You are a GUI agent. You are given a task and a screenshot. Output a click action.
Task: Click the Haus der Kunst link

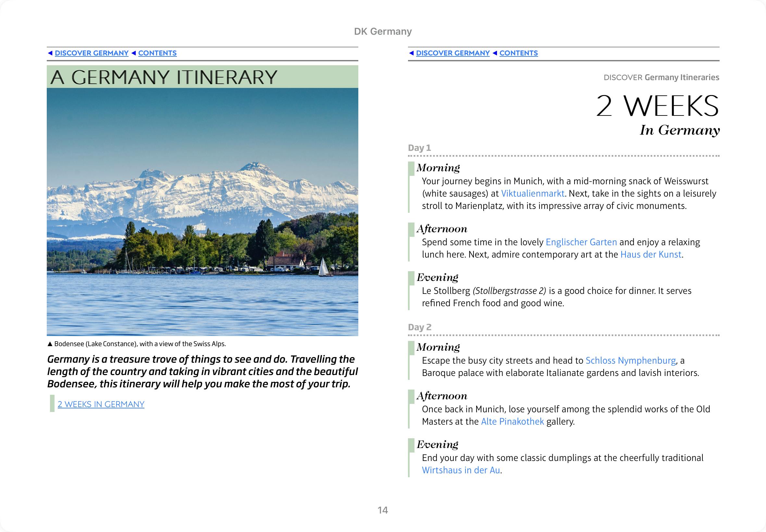(651, 254)
